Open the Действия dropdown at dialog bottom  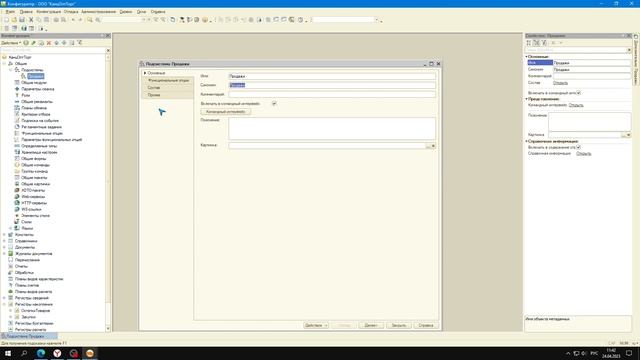pos(316,325)
